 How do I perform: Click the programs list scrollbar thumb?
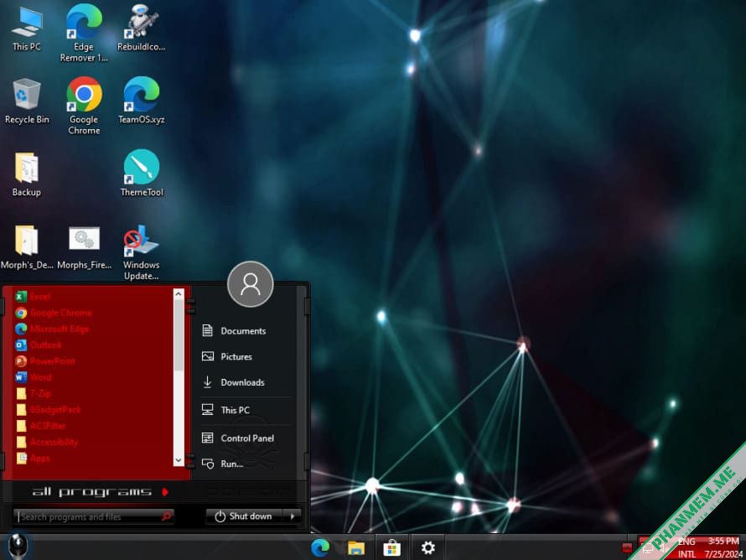[x=179, y=335]
